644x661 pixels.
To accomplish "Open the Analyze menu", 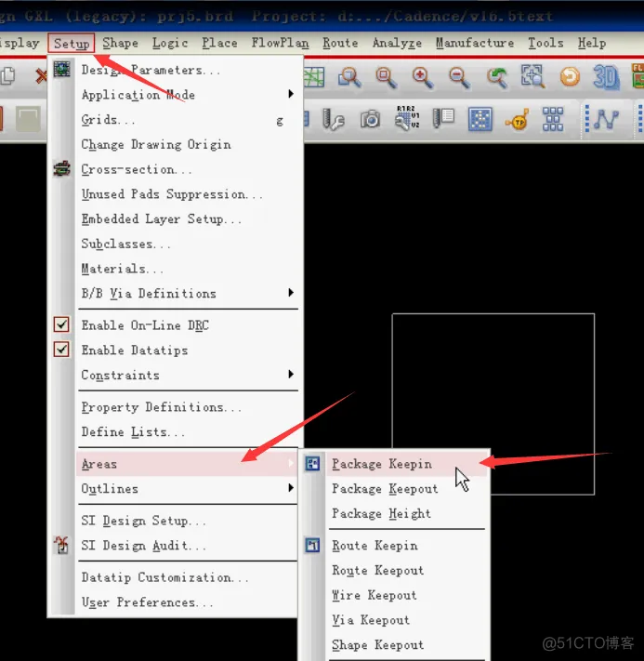I will 397,43.
